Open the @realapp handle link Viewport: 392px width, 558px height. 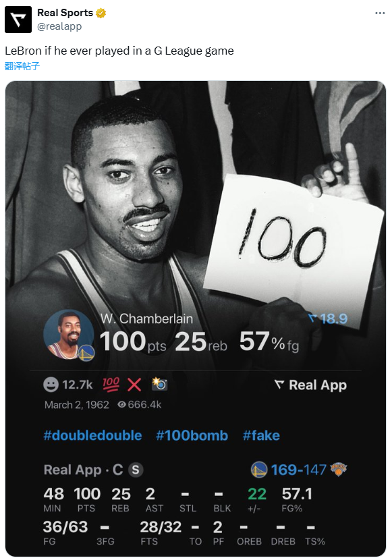click(x=59, y=26)
